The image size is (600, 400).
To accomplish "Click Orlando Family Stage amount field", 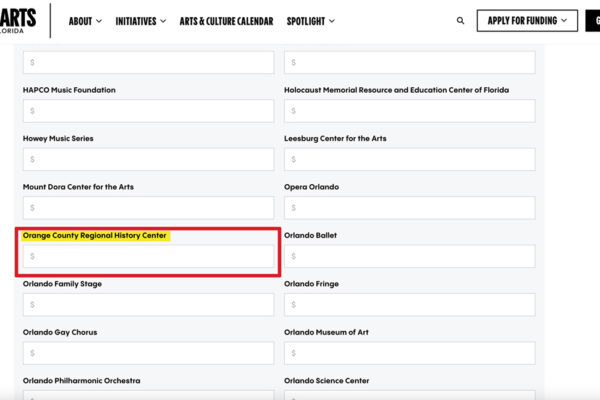I will (148, 305).
